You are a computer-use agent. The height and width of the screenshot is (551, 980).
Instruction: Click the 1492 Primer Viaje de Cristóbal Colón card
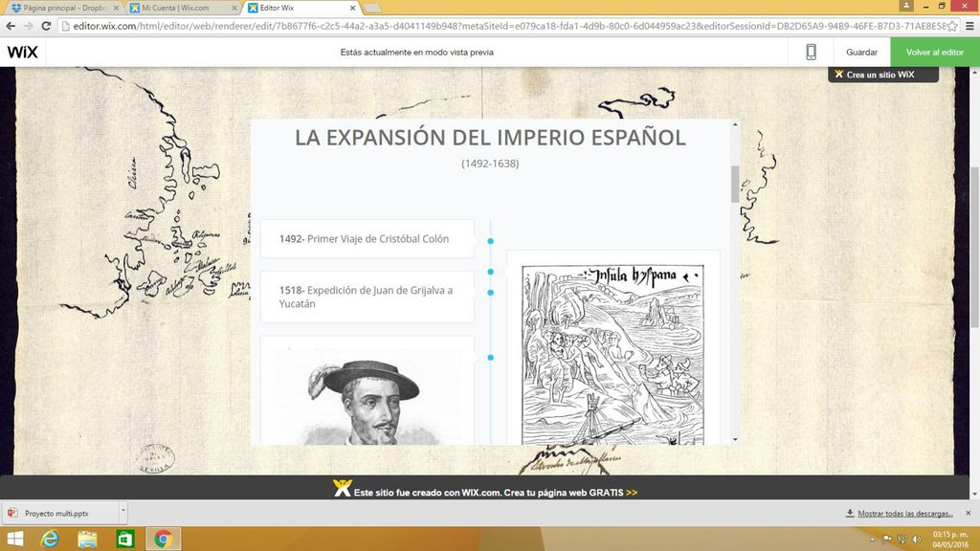tap(367, 238)
